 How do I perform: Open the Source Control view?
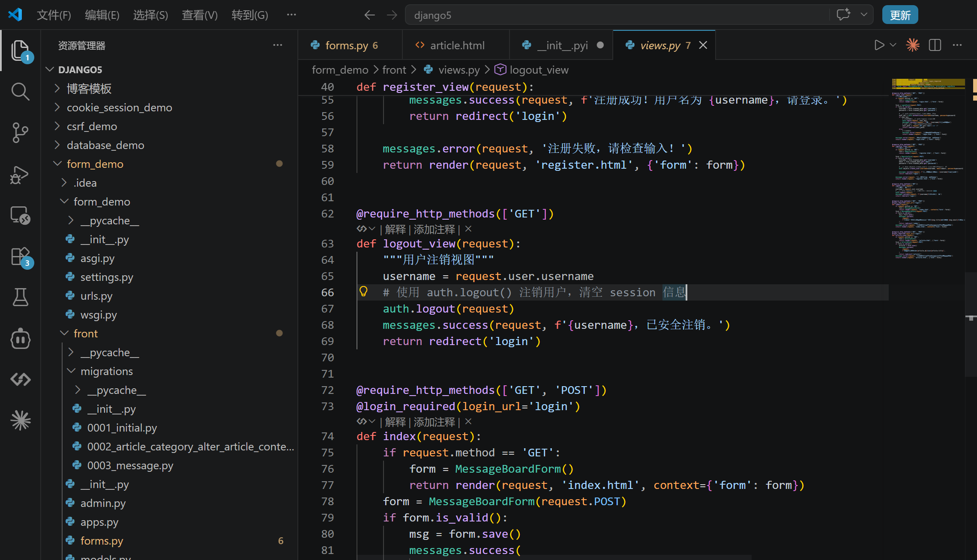click(20, 133)
